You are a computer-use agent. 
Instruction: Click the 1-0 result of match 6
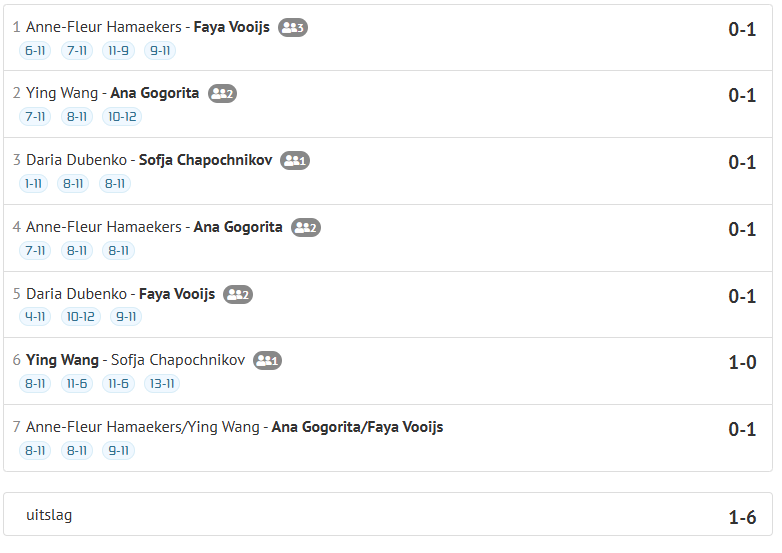[742, 362]
